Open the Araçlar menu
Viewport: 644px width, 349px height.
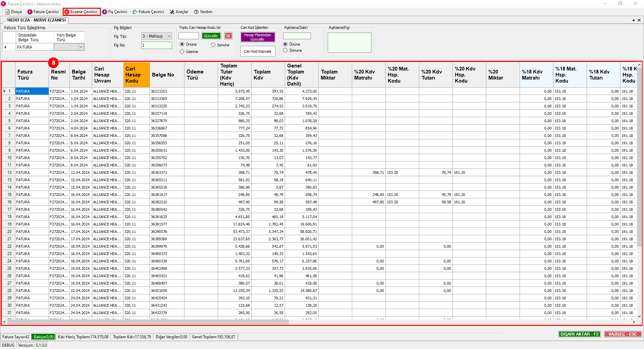[179, 12]
